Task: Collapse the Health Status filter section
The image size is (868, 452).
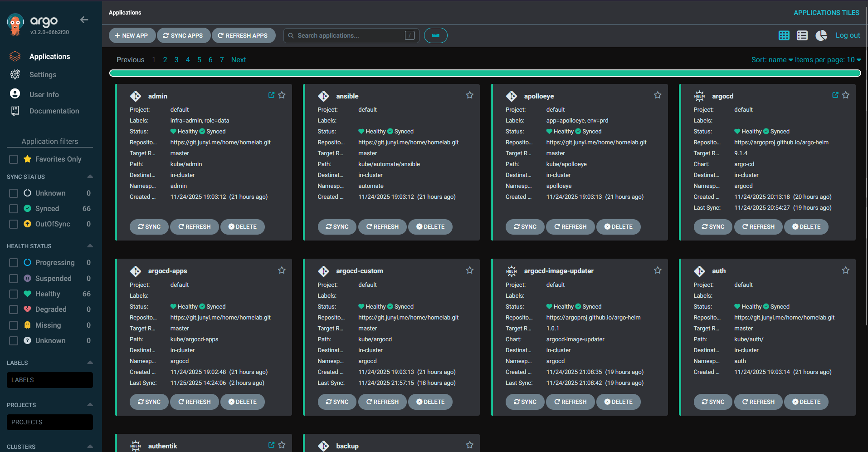Action: (90, 246)
